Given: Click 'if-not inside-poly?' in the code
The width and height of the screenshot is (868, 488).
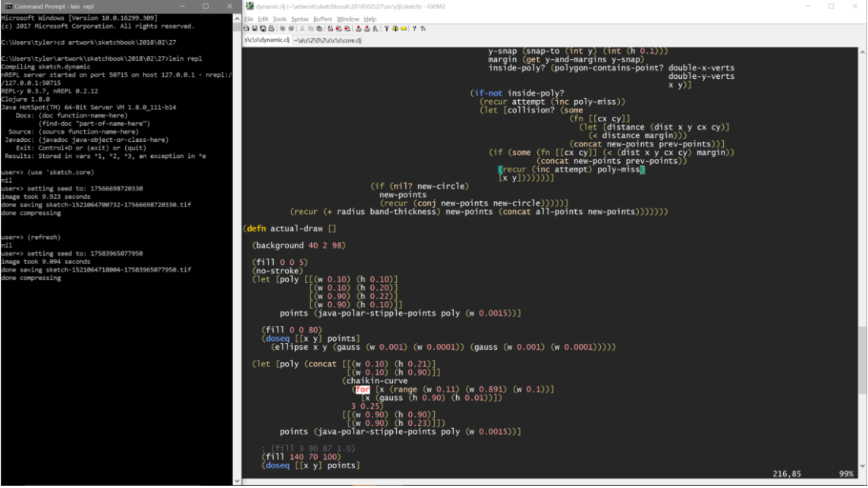Looking at the screenshot, I should [519, 93].
